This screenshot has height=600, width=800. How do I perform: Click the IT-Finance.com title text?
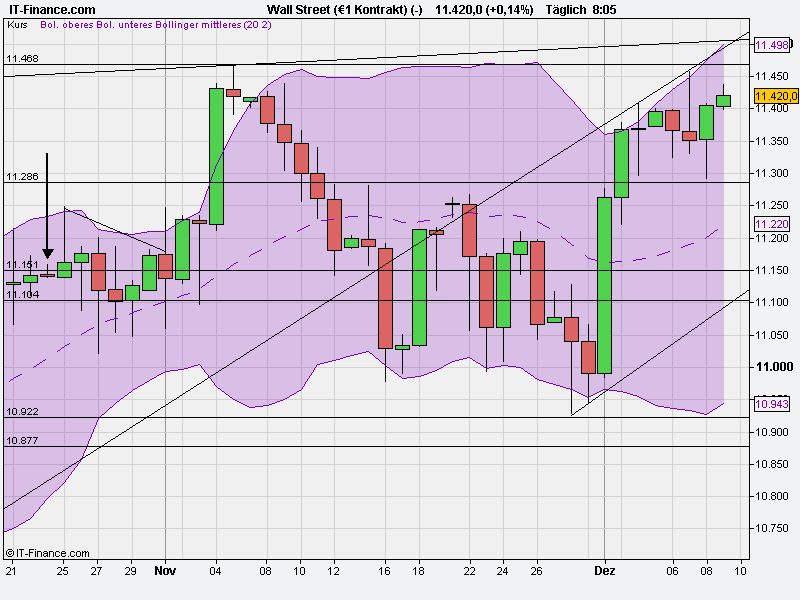pyautogui.click(x=52, y=10)
